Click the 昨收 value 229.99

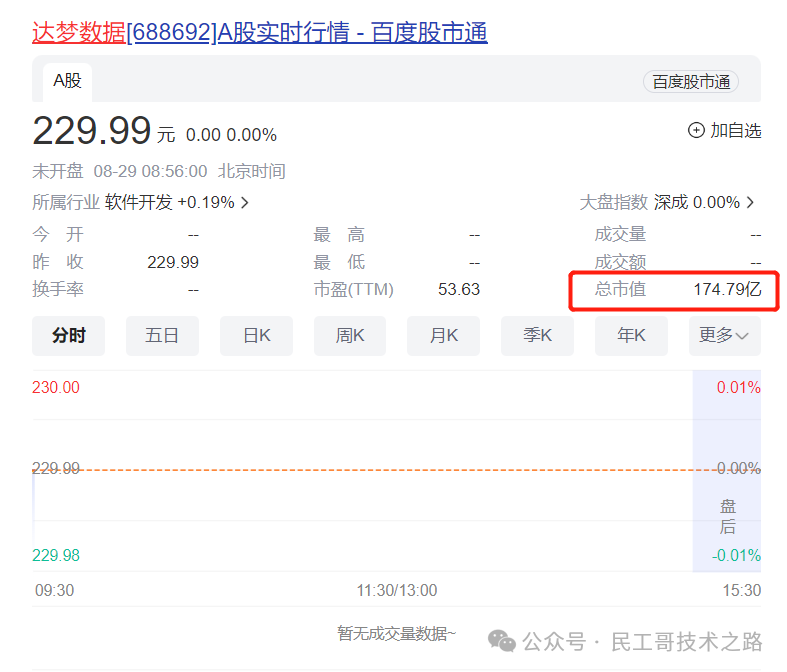[173, 262]
